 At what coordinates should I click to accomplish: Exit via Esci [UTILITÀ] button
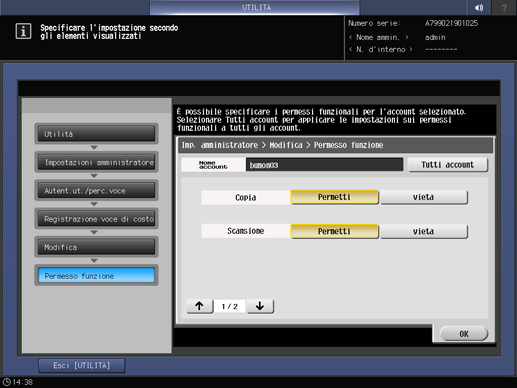pyautogui.click(x=82, y=366)
